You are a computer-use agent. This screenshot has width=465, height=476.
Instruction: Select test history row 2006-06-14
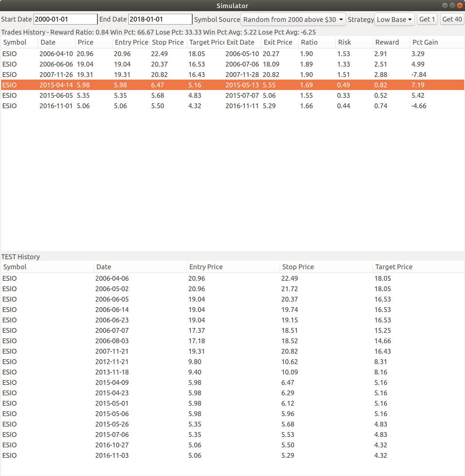click(232, 310)
